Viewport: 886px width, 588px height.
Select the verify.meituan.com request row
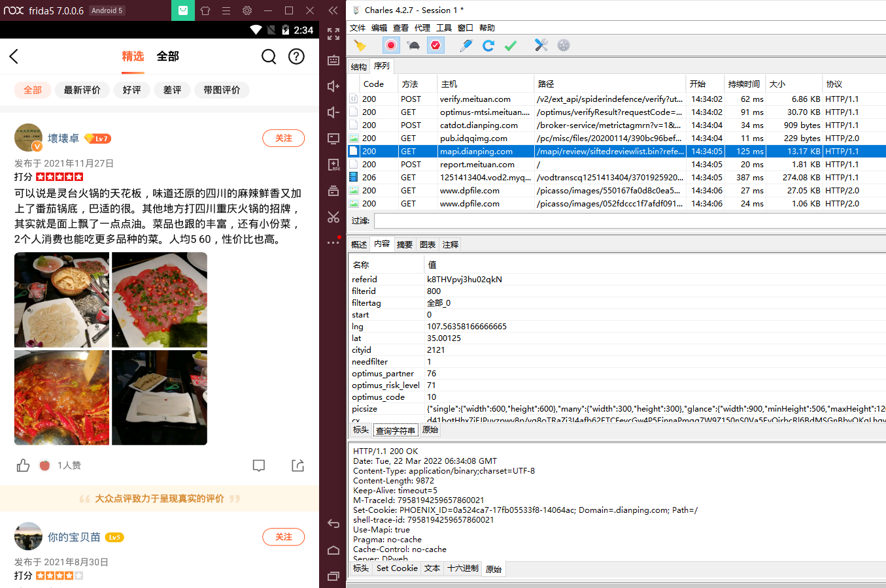(616, 99)
